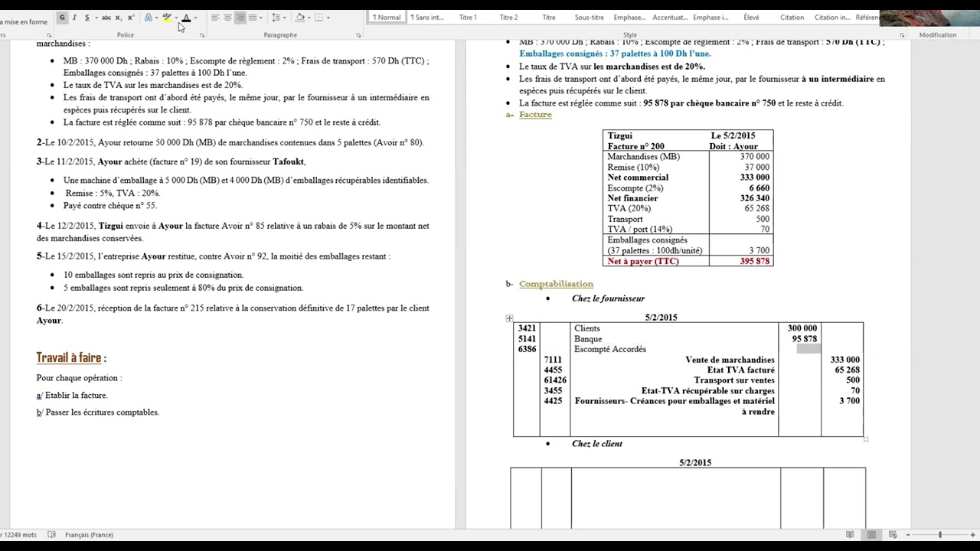The width and height of the screenshot is (980, 551).
Task: Apply the Titre 1 style
Action: tap(468, 18)
